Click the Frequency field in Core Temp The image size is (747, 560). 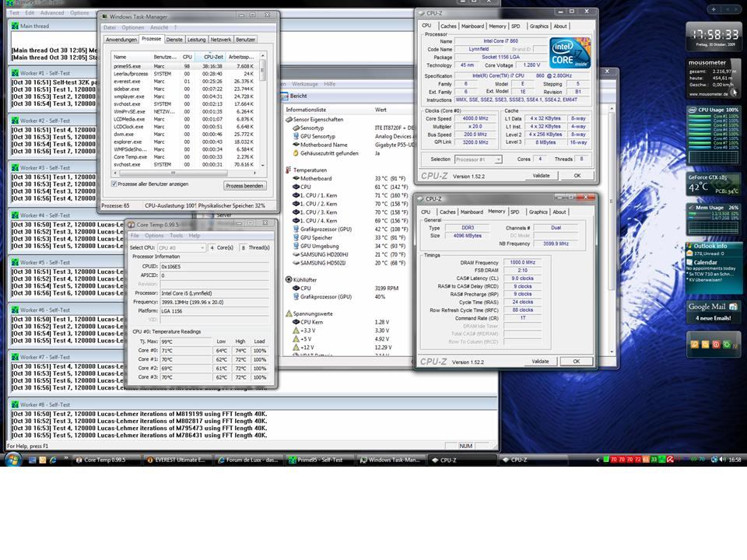point(215,302)
